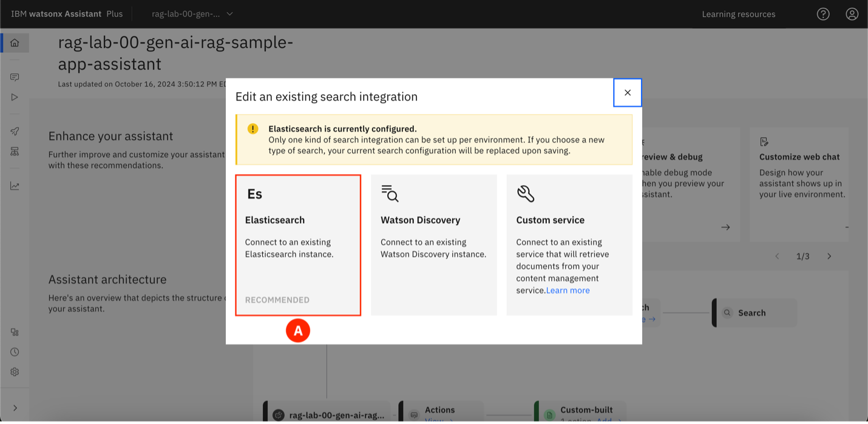Choose the Watson Discovery tile
The width and height of the screenshot is (868, 424).
coord(433,245)
